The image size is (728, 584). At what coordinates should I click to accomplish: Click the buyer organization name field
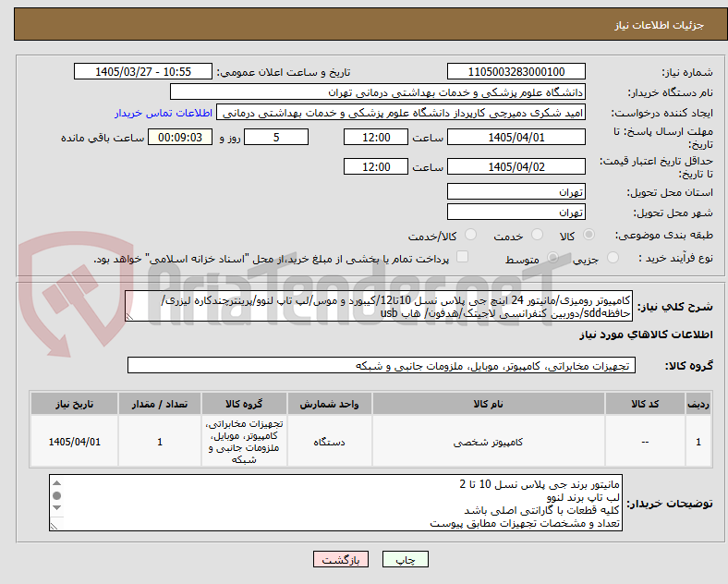click(x=378, y=91)
